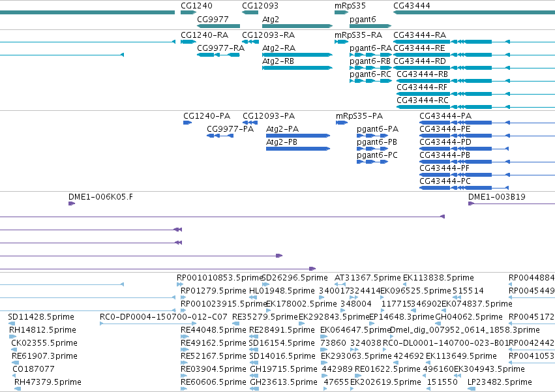Click the pgant6 gene bar
The height and width of the screenshot is (392, 555).
click(370, 26)
